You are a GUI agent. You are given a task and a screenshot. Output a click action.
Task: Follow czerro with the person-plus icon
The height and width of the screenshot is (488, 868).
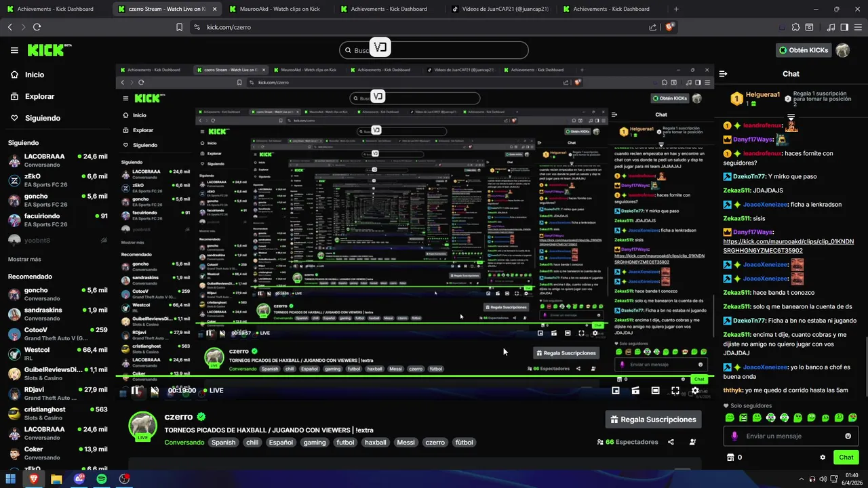(692, 442)
